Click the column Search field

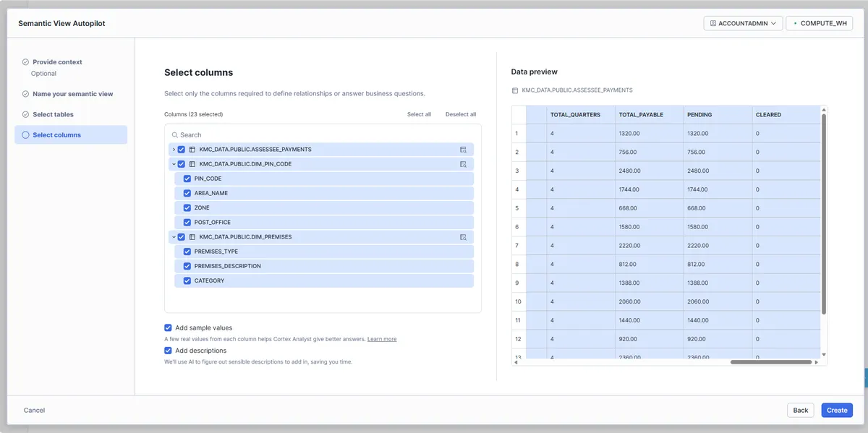pos(325,135)
